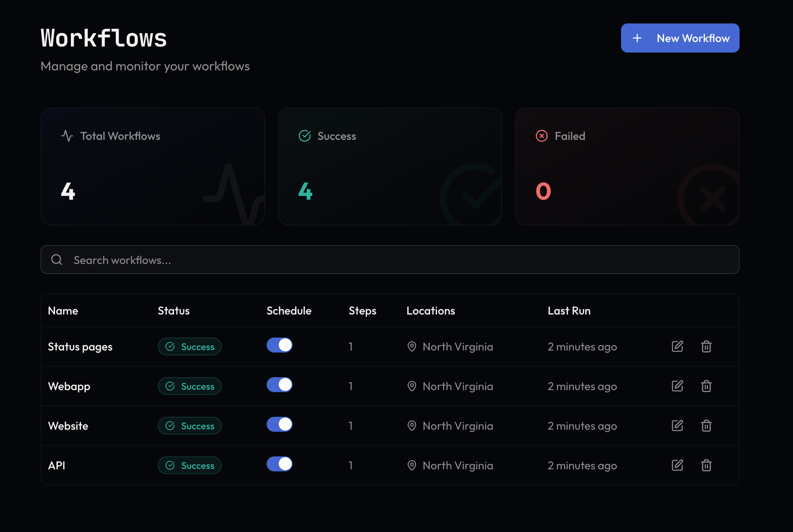The width and height of the screenshot is (793, 532).
Task: Toggle the Webapp schedule switch
Action: [279, 384]
